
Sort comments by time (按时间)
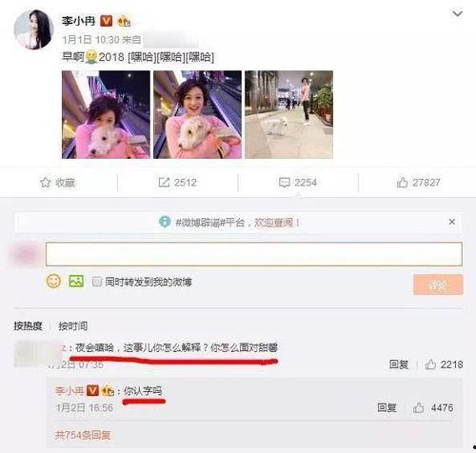tap(72, 325)
